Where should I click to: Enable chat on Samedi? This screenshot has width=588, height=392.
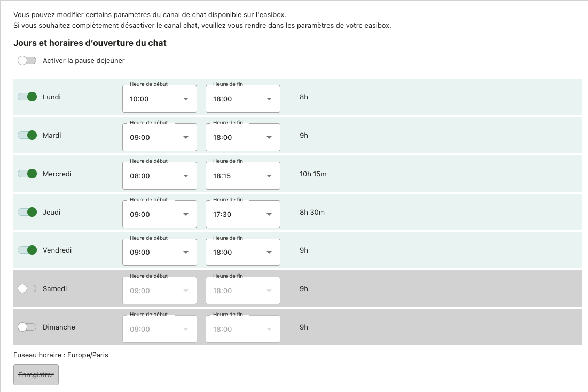(x=27, y=288)
